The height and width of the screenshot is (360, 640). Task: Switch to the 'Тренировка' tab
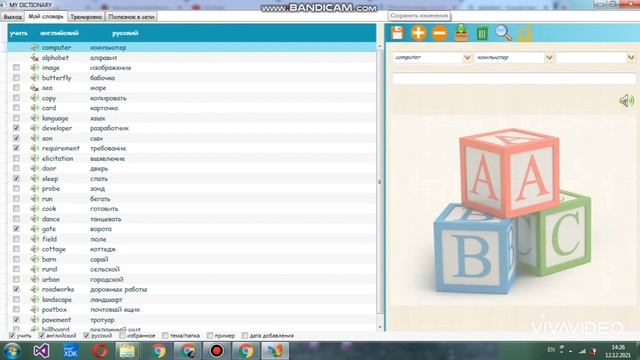click(86, 17)
